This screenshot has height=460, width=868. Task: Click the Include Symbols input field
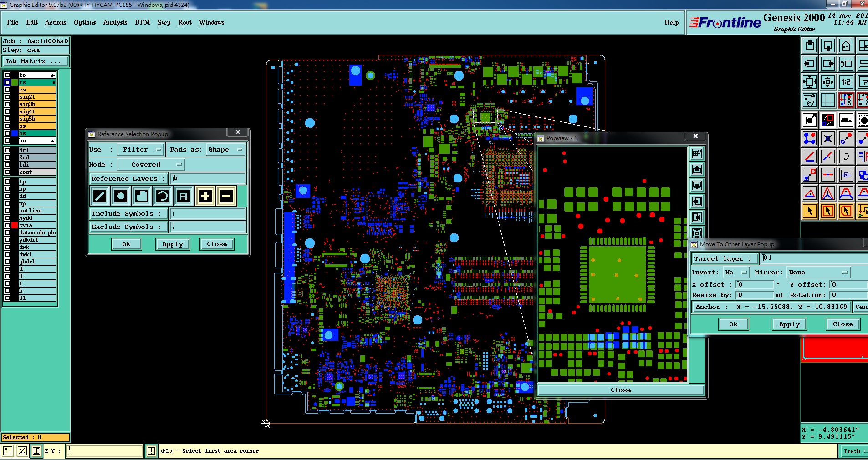(208, 213)
